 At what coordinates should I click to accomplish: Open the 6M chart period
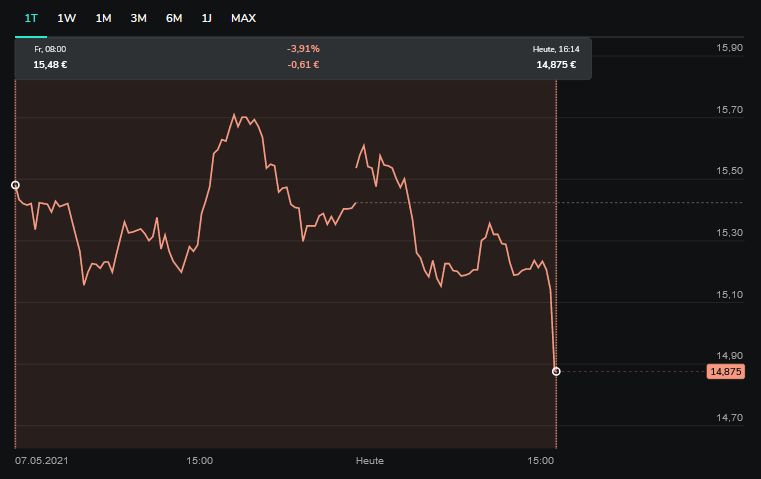(174, 18)
